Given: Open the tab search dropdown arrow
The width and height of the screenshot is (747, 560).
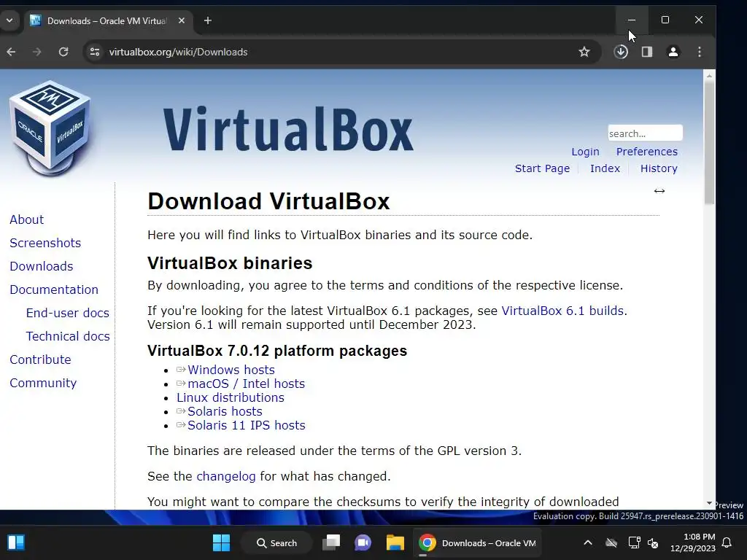Looking at the screenshot, I should click(9, 20).
